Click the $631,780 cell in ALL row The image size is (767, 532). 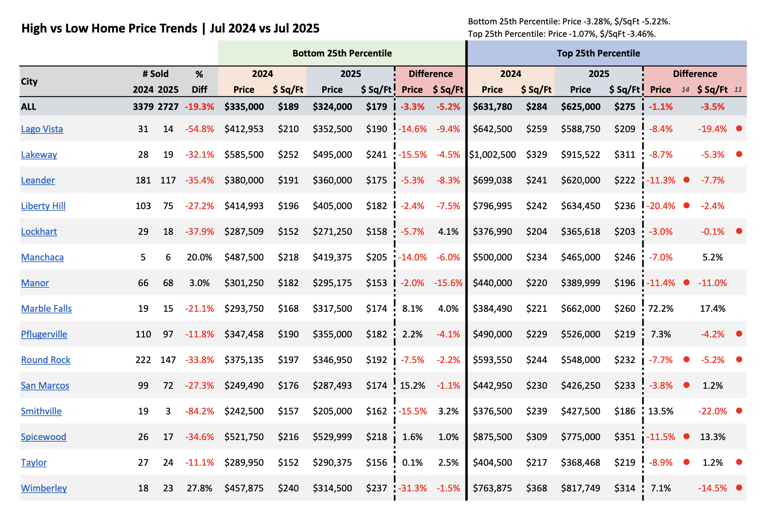(492, 106)
